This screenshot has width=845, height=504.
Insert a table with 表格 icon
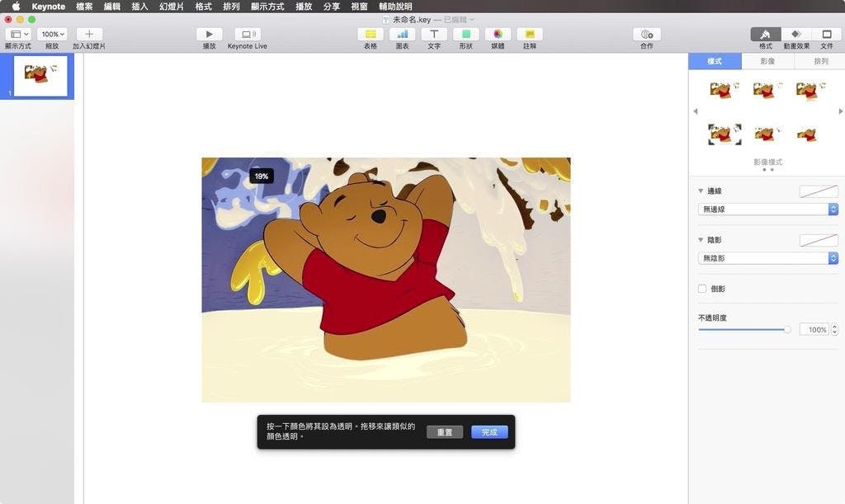[x=371, y=34]
